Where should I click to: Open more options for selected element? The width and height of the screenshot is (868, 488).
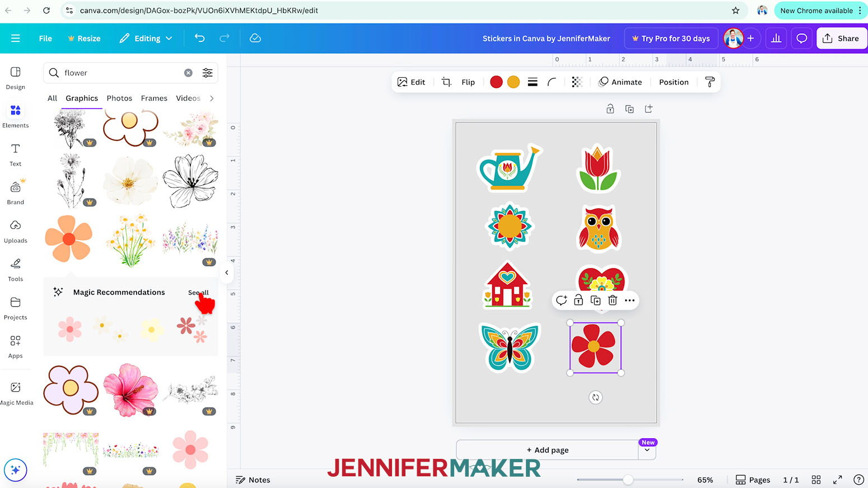point(630,301)
